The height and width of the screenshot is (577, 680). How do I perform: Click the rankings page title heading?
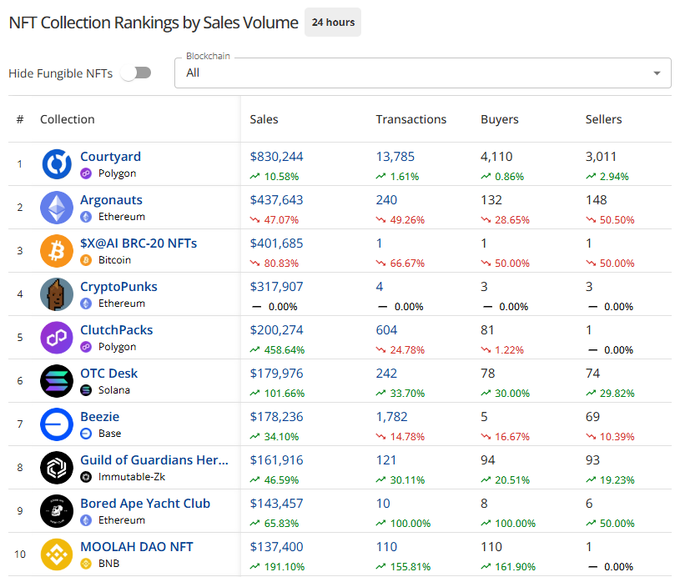[x=154, y=23]
